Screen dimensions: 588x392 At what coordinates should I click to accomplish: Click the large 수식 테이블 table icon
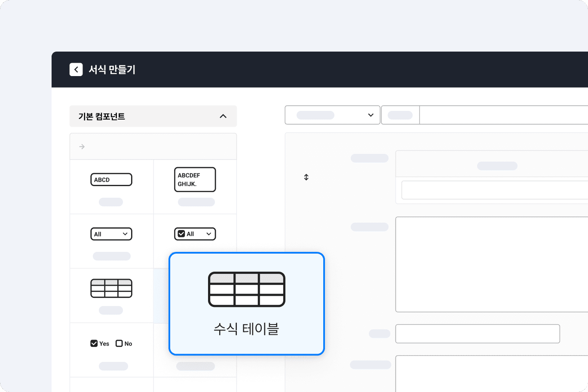coord(247,289)
